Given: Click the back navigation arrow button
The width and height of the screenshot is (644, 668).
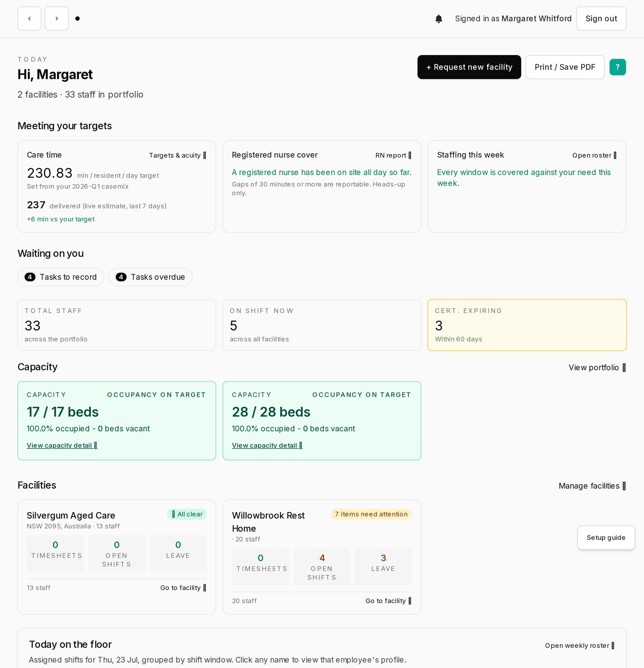Looking at the screenshot, I should coord(29,18).
